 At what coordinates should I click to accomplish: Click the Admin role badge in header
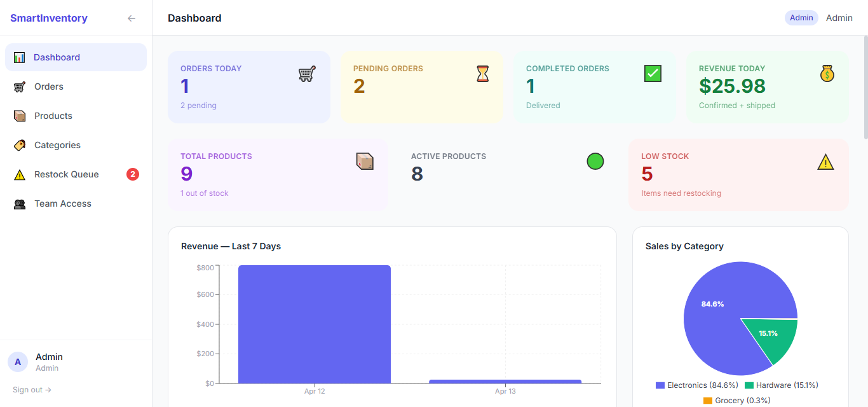[x=801, y=18]
